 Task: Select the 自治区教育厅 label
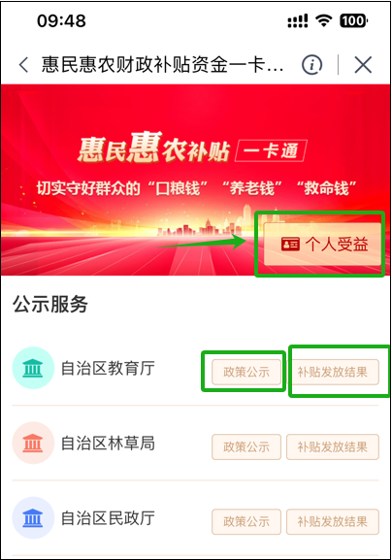tap(108, 368)
